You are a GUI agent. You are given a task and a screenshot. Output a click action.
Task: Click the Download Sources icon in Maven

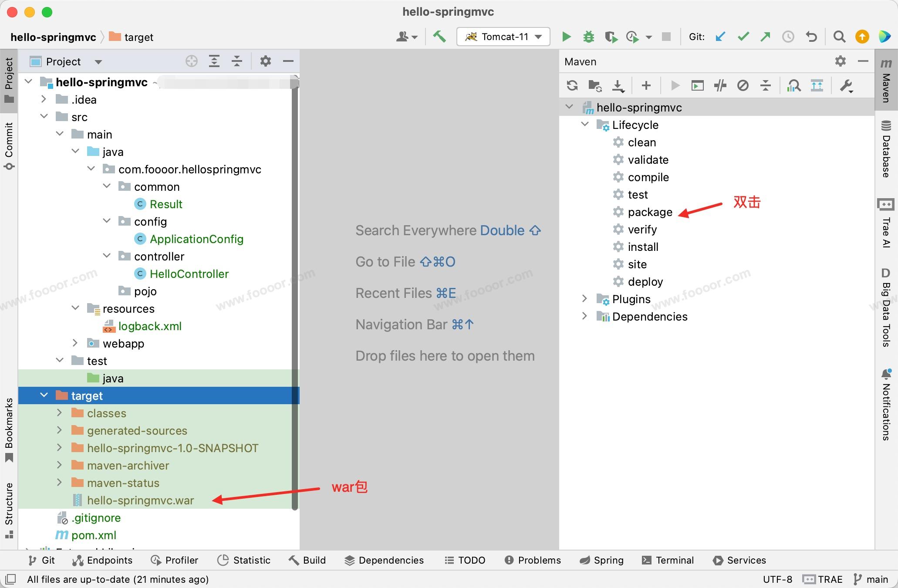click(618, 85)
